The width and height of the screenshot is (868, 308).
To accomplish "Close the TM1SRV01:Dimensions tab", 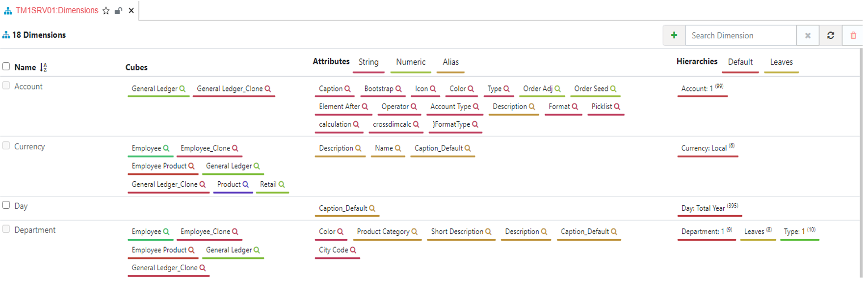I will 131,10.
